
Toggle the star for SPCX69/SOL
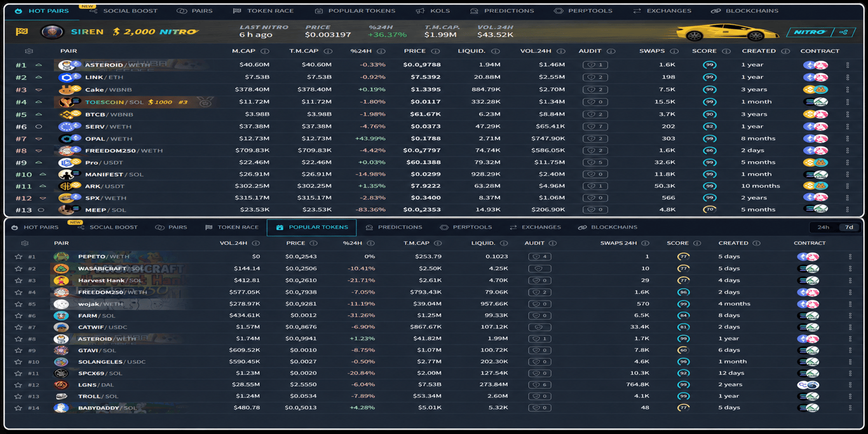(x=18, y=373)
